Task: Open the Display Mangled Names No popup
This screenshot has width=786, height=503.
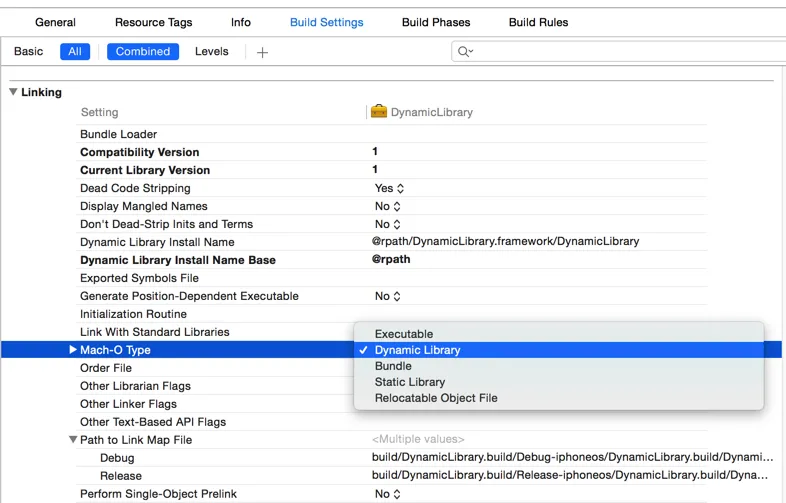Action: (x=387, y=206)
